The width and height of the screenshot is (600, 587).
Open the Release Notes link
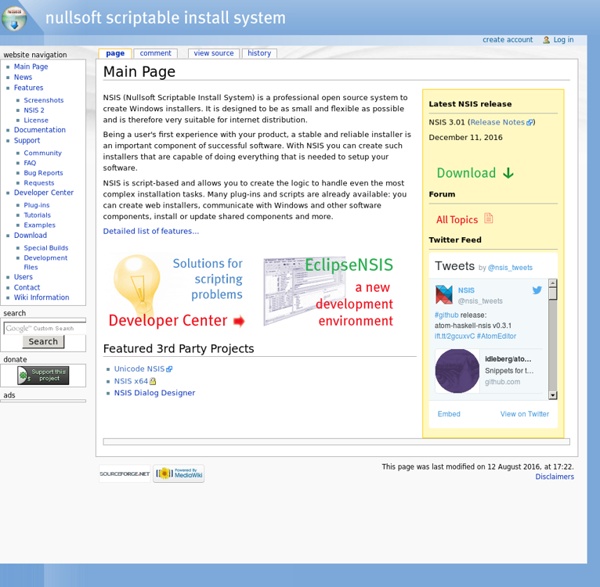click(497, 122)
